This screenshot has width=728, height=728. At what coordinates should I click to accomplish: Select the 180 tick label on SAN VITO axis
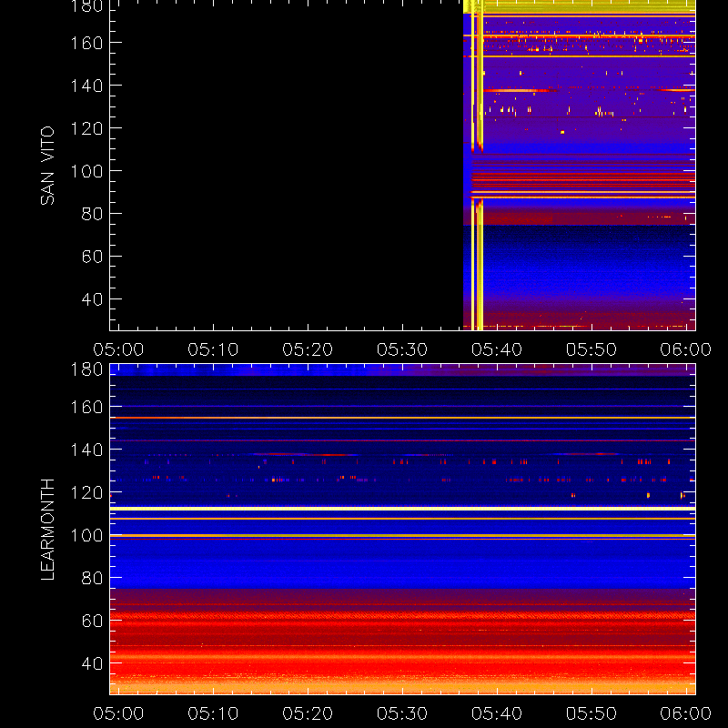click(86, 6)
